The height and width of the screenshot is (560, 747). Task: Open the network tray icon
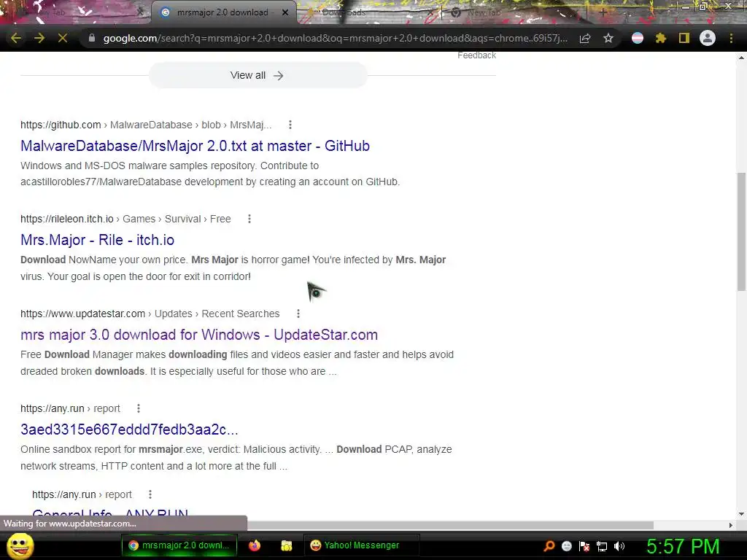[602, 546]
